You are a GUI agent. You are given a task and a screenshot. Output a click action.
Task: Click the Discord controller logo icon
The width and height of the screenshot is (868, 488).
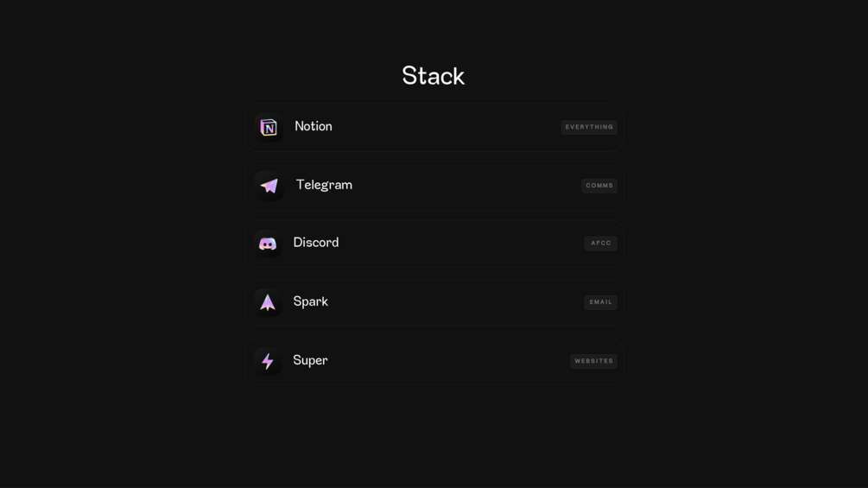click(268, 244)
